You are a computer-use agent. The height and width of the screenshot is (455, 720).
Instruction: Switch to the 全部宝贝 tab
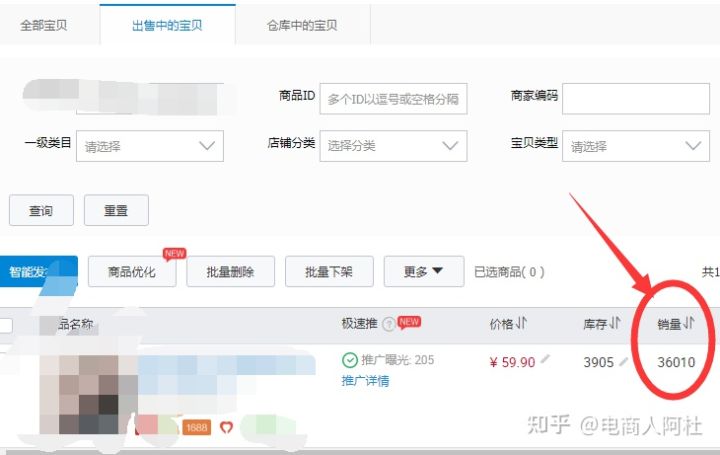coord(44,25)
